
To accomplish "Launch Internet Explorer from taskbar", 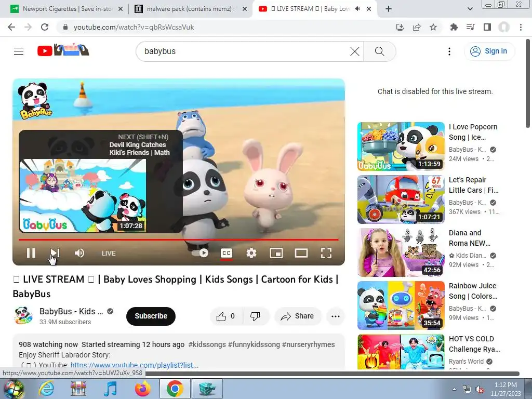I will (x=46, y=389).
